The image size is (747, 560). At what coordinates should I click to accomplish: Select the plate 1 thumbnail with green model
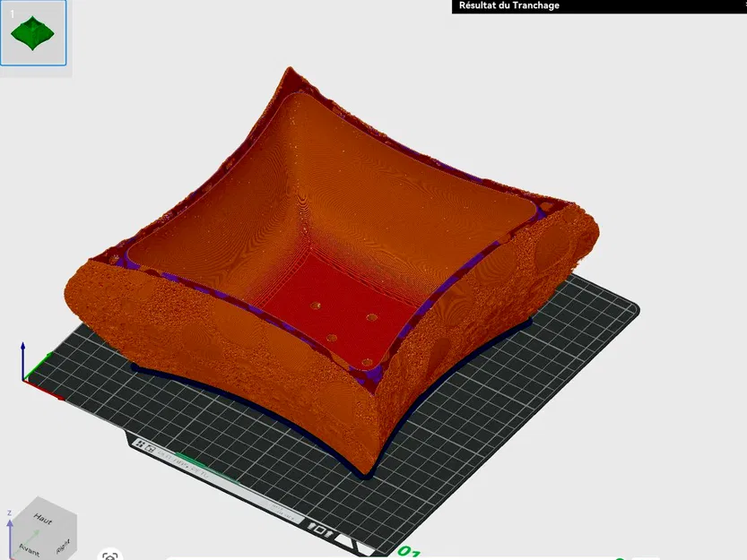tap(33, 33)
